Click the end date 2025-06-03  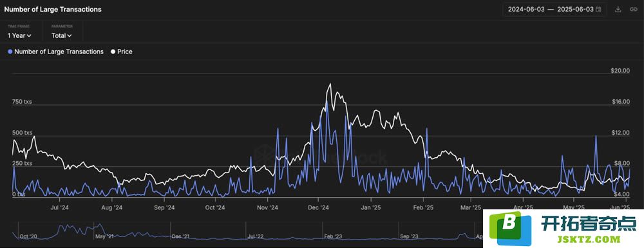point(575,10)
